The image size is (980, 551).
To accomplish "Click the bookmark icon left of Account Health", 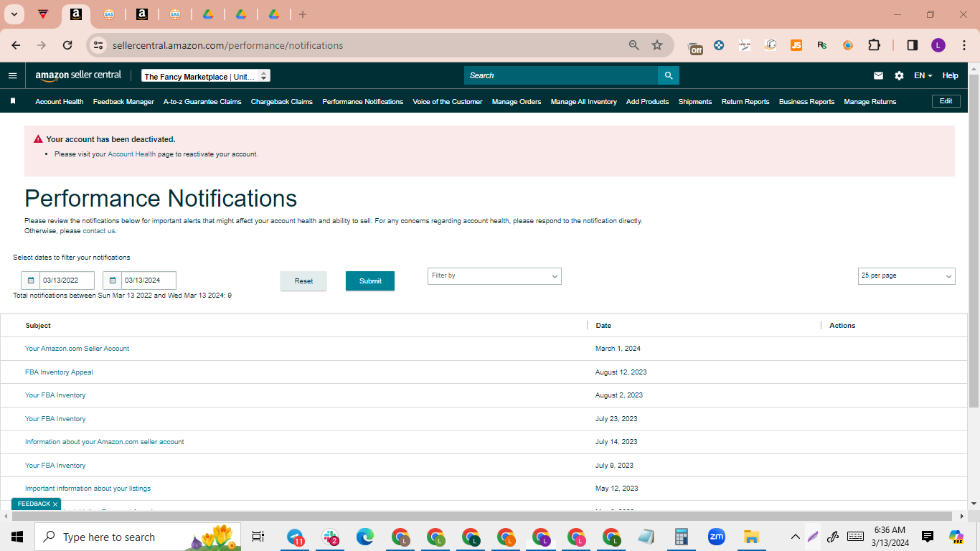I will tap(13, 101).
